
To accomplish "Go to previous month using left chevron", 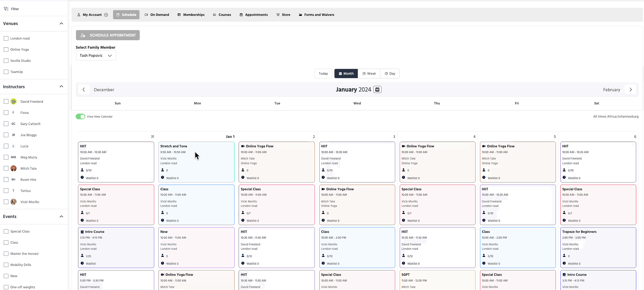I will click(x=84, y=90).
